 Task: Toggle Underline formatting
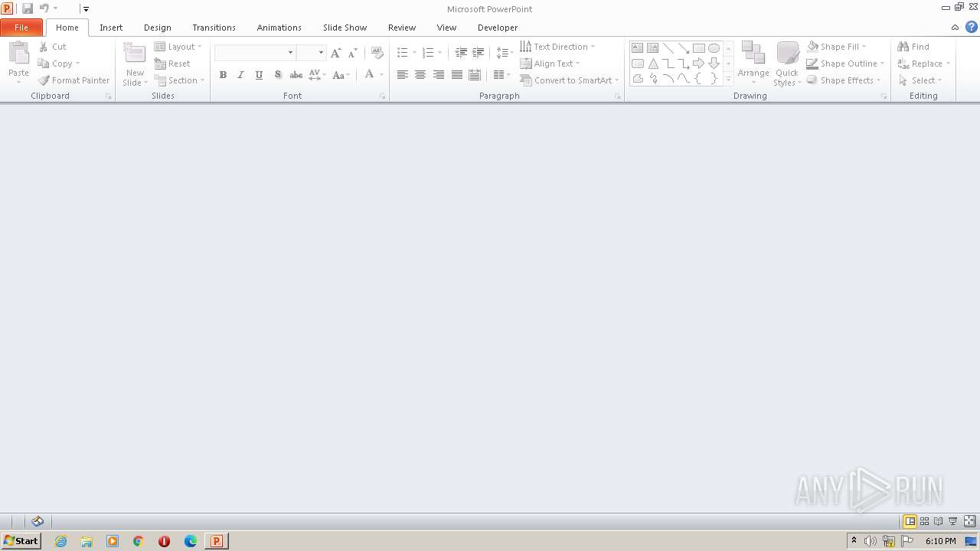click(259, 75)
